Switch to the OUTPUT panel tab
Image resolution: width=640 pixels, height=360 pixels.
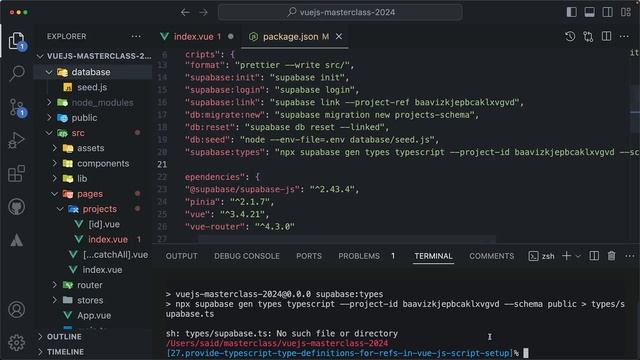pos(181,256)
